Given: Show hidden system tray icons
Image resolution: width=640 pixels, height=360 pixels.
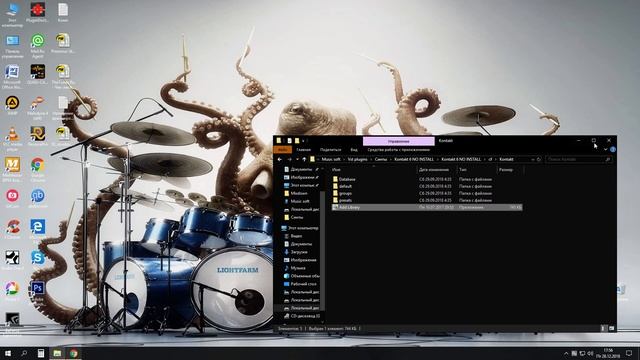Looking at the screenshot, I should [x=566, y=353].
